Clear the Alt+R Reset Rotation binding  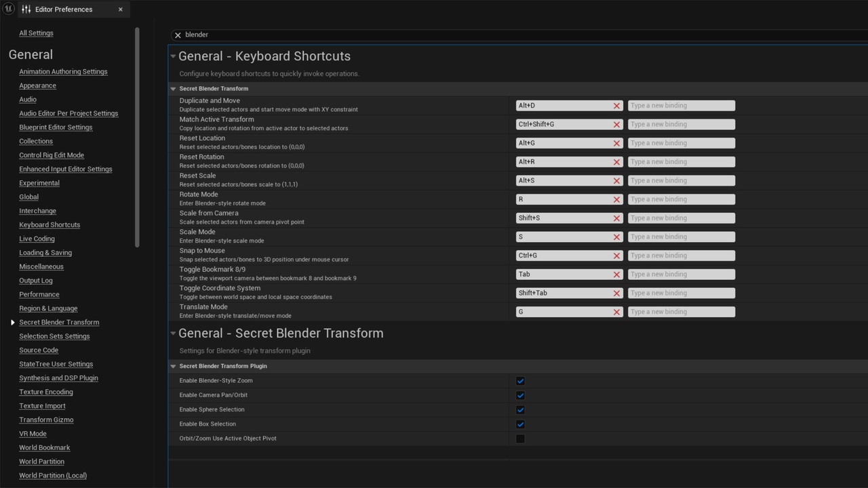(x=616, y=162)
